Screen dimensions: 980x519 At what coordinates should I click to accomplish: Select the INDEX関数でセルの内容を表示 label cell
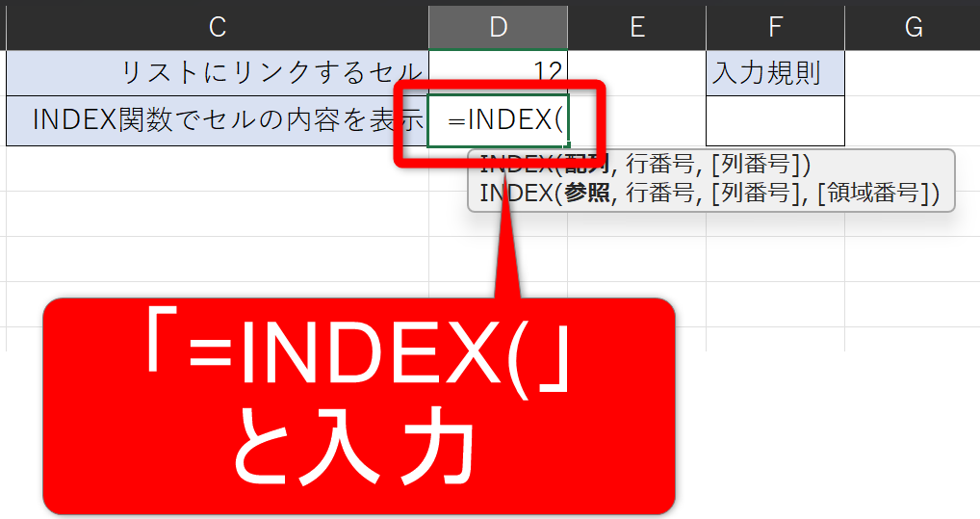(x=218, y=120)
